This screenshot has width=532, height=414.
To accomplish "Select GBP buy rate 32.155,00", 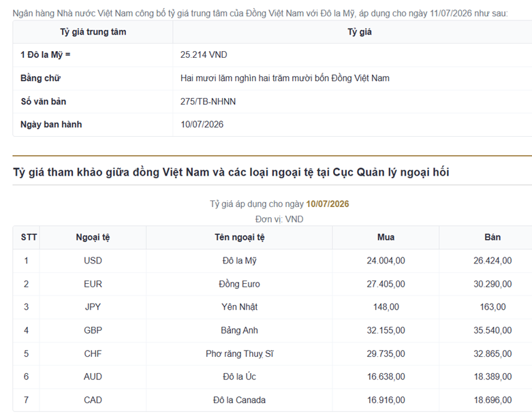I will tap(386, 330).
